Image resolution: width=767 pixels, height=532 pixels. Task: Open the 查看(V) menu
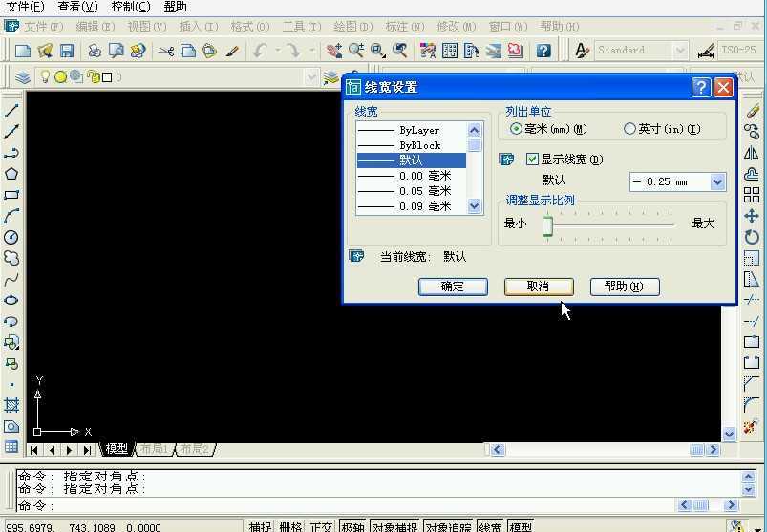tap(77, 7)
